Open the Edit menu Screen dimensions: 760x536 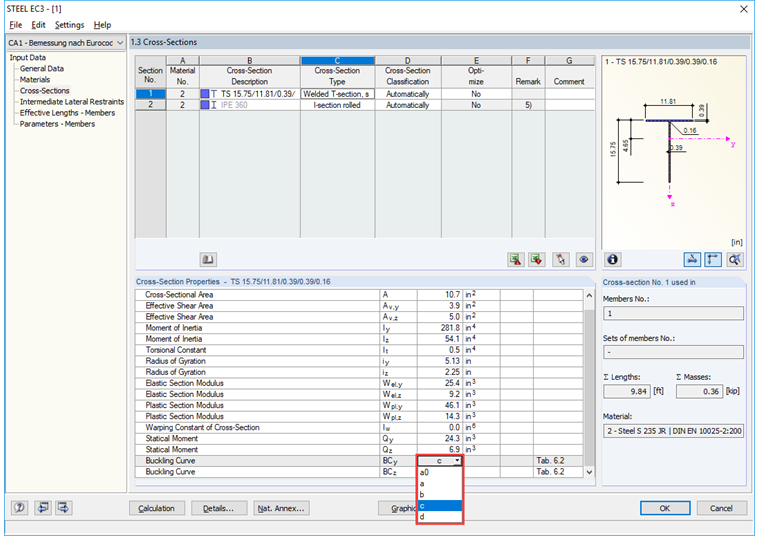click(x=38, y=25)
